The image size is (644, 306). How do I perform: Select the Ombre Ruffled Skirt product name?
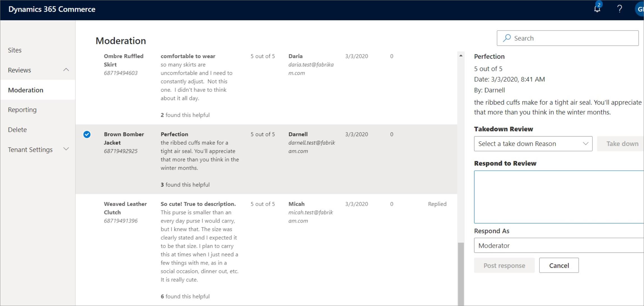[x=124, y=60]
